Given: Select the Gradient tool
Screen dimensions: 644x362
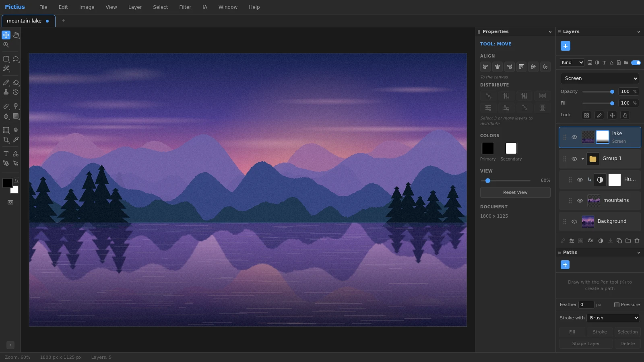Looking at the screenshot, I should (16, 116).
